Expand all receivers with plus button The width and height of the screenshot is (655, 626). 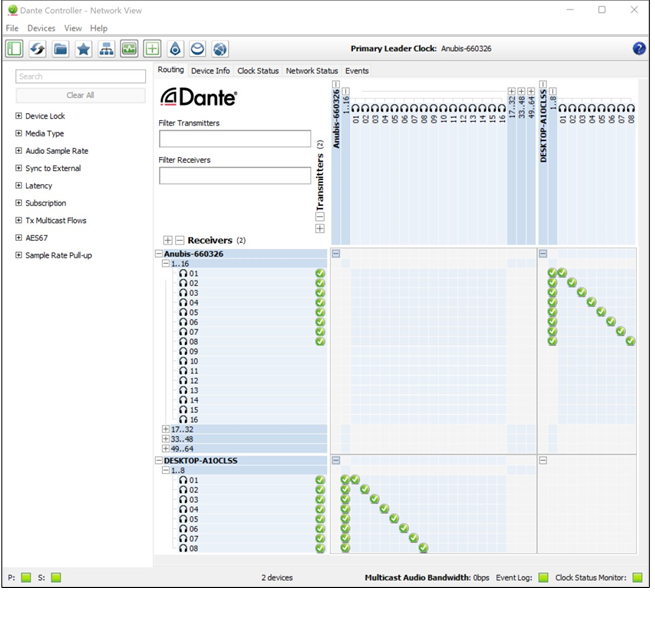click(x=168, y=240)
